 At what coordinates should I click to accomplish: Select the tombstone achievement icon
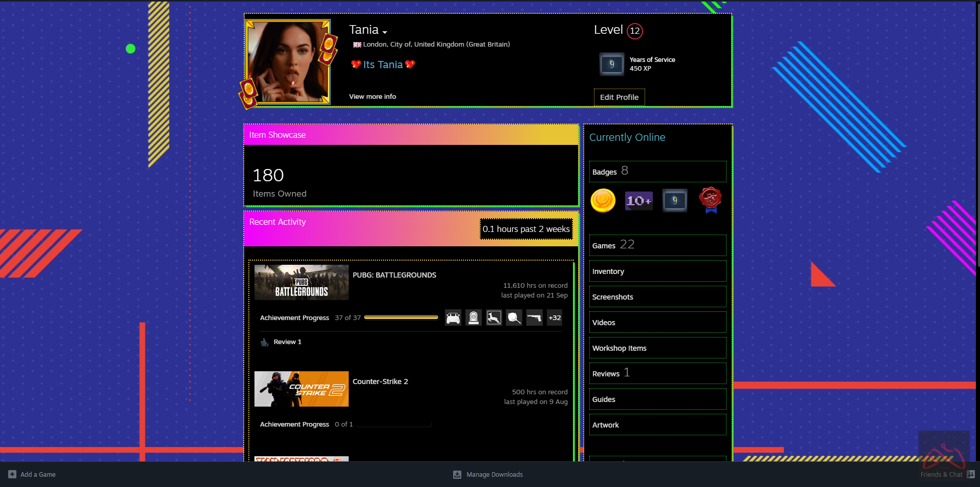point(474,318)
